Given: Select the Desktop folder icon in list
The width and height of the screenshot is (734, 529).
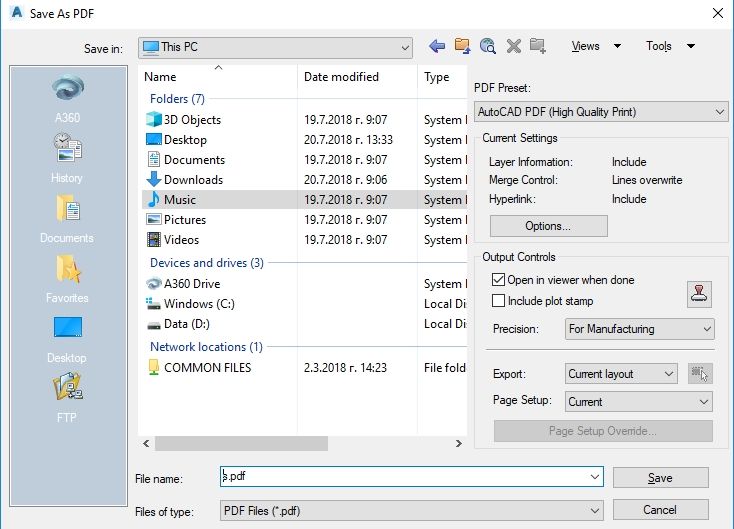Looking at the screenshot, I should pyautogui.click(x=154, y=140).
